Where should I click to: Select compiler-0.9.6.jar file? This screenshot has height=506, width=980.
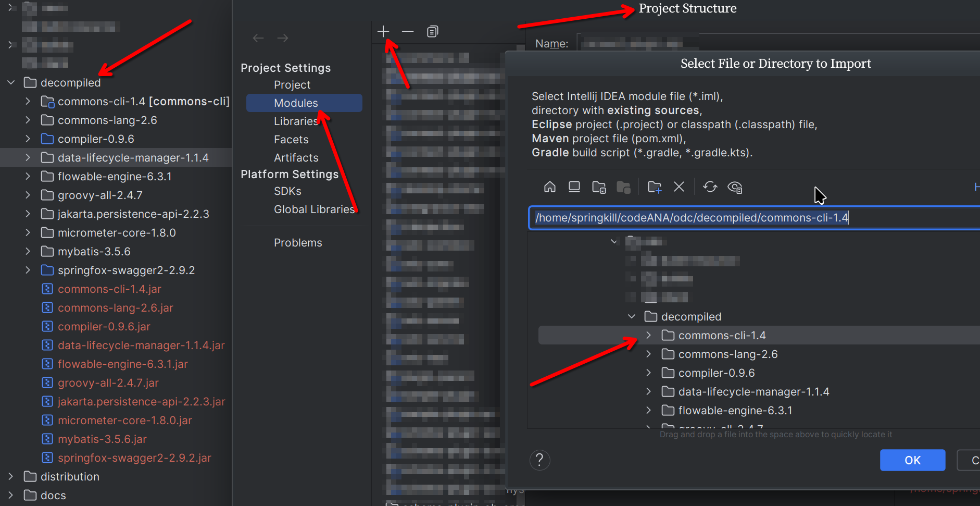point(104,327)
